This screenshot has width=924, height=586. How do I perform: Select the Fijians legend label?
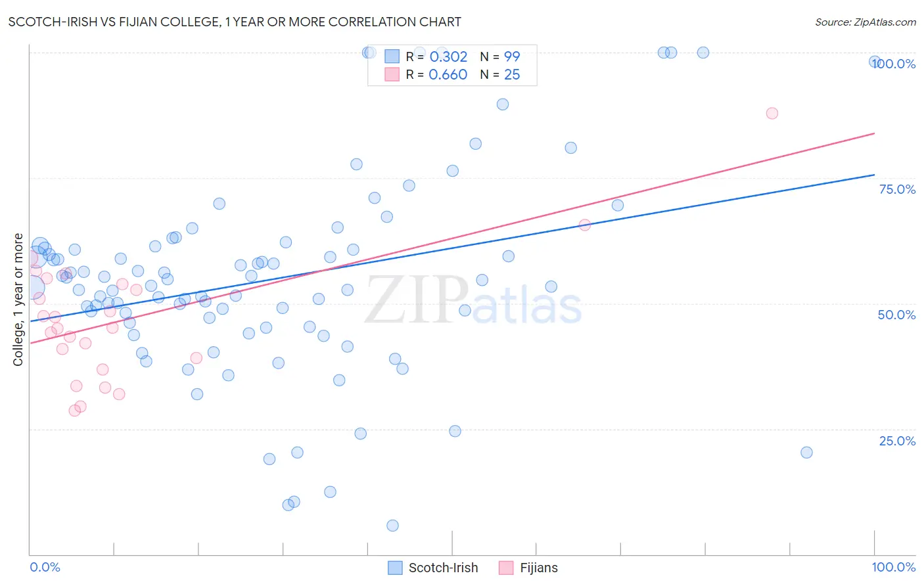tap(539, 568)
